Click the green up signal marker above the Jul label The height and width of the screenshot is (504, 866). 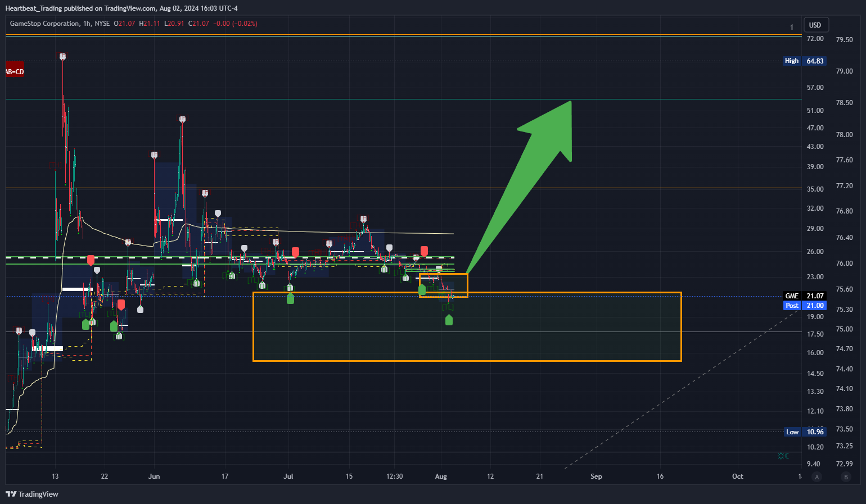pos(290,299)
